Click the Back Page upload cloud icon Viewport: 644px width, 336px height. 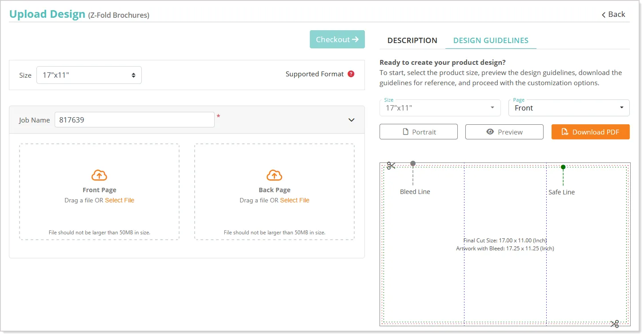[274, 175]
